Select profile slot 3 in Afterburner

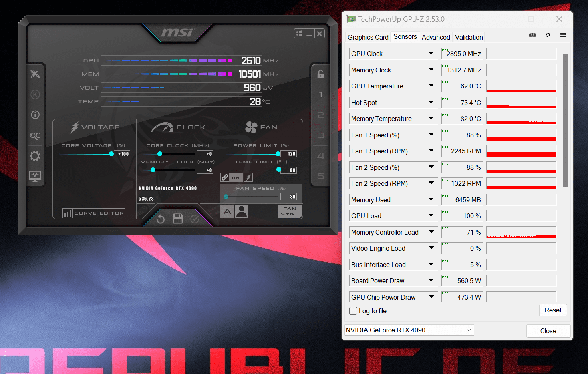click(x=320, y=135)
